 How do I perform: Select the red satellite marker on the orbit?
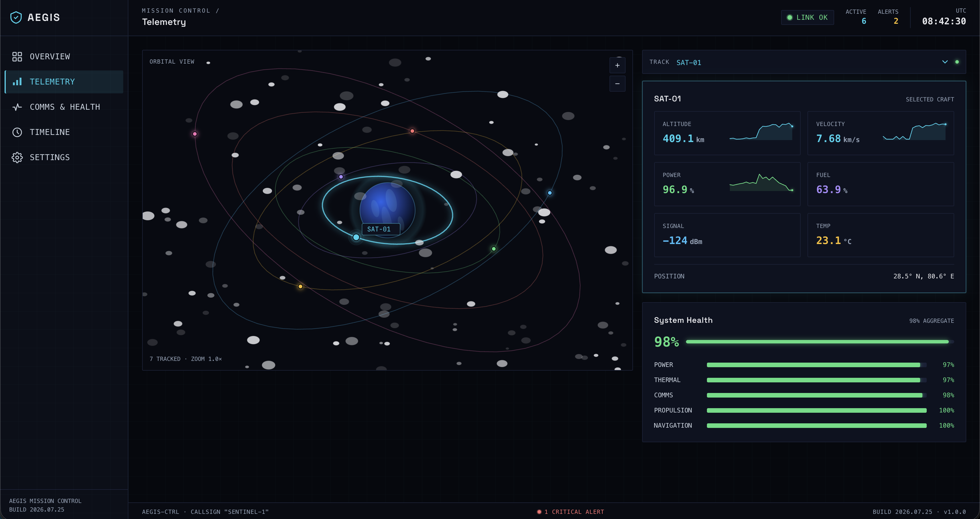point(412,131)
